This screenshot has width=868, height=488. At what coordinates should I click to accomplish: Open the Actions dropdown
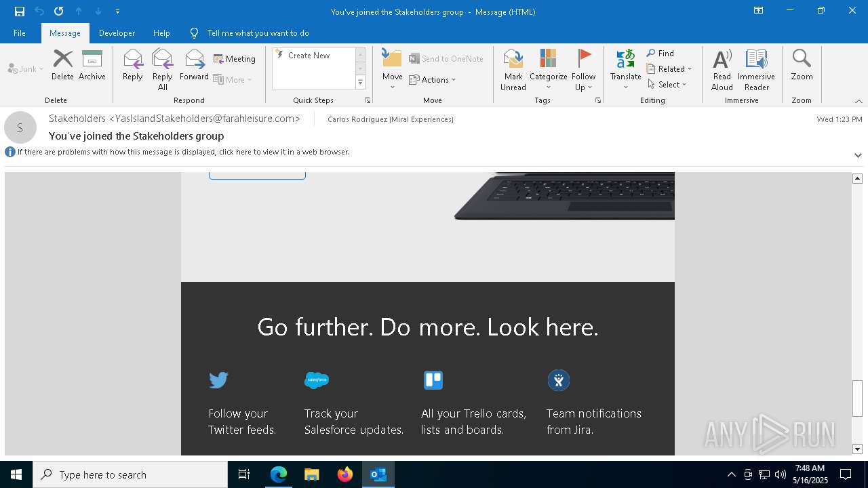click(x=433, y=79)
